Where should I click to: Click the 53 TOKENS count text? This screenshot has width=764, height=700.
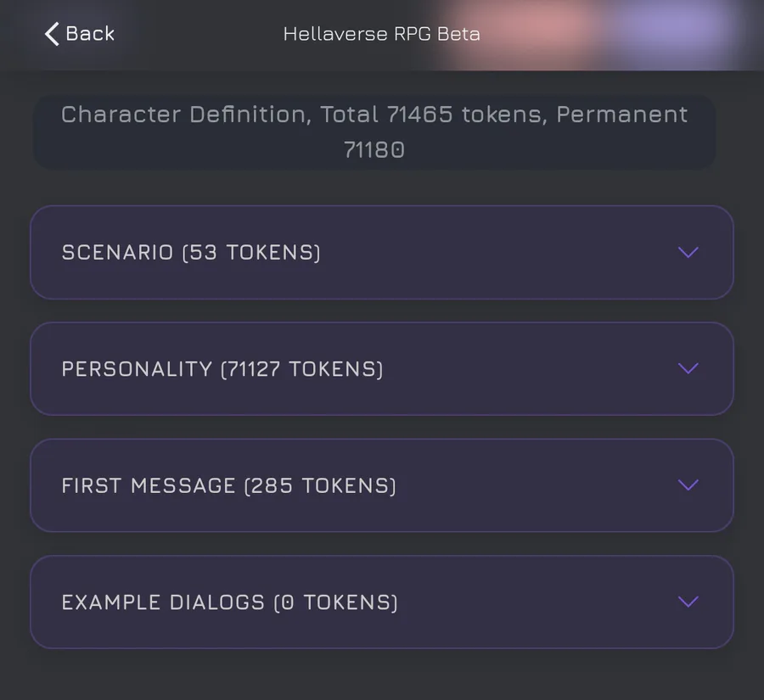(251, 253)
